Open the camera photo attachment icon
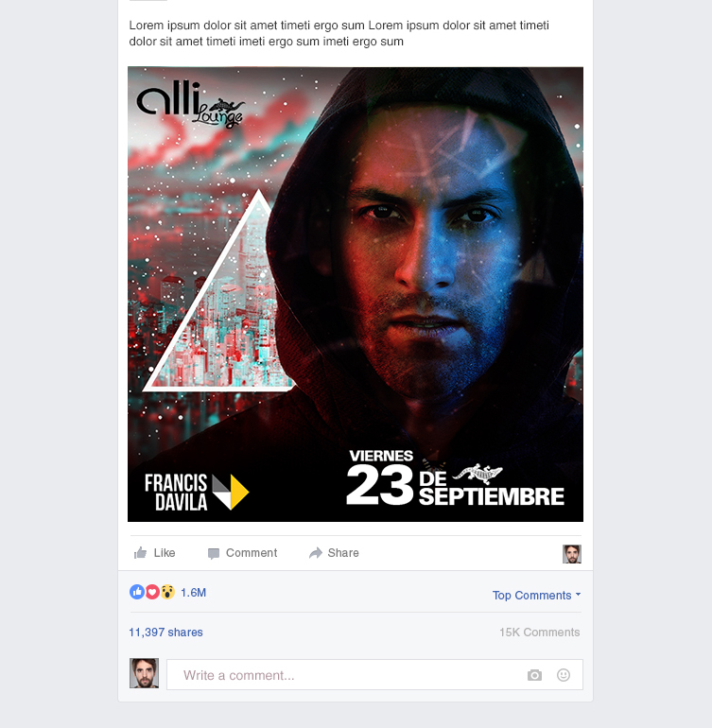The image size is (712, 728). [534, 675]
